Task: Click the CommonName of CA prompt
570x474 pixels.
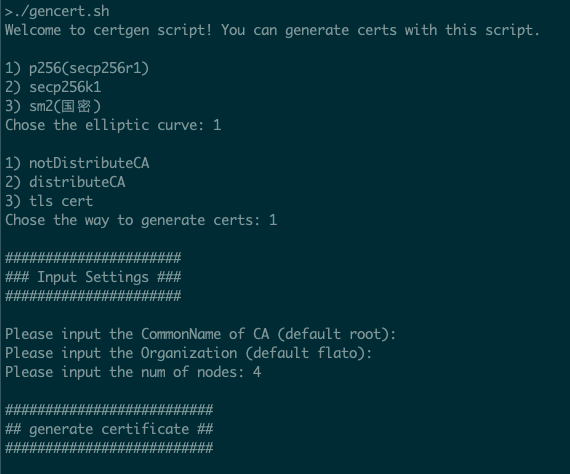Action: pos(201,334)
